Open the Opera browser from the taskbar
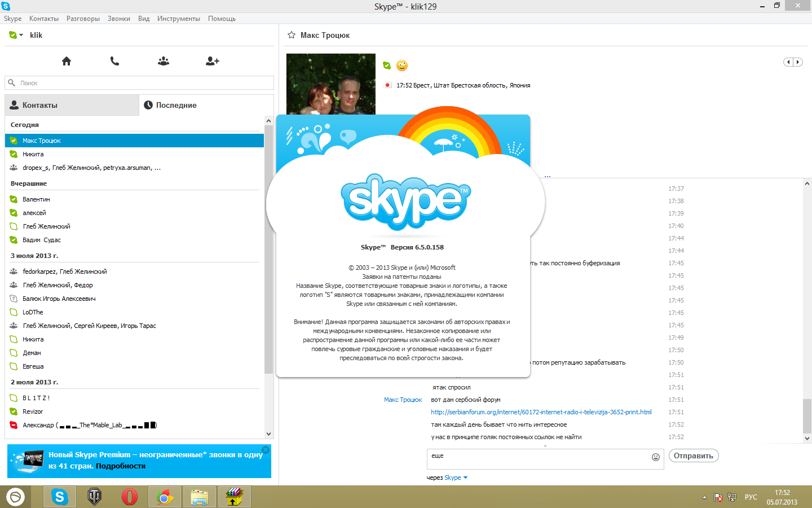 tap(129, 497)
